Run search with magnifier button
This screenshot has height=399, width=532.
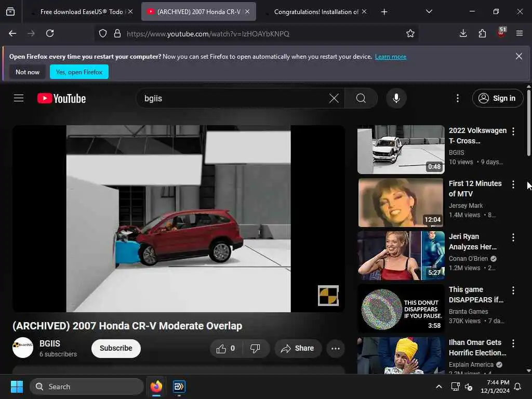coord(361,98)
